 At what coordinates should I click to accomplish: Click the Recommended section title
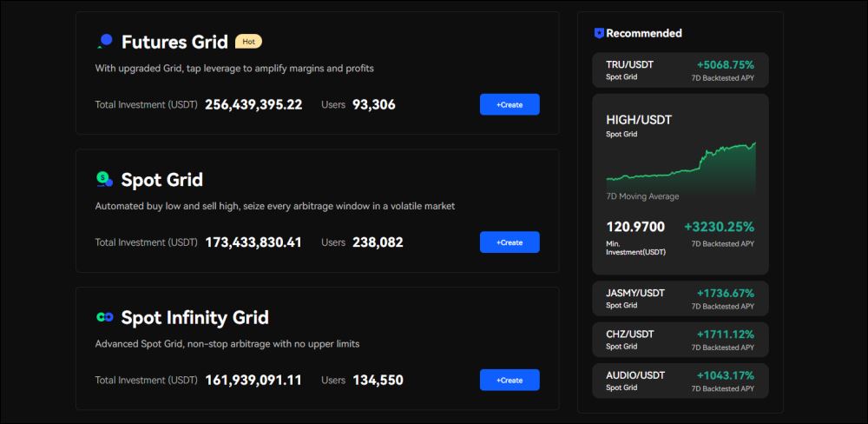click(x=644, y=33)
